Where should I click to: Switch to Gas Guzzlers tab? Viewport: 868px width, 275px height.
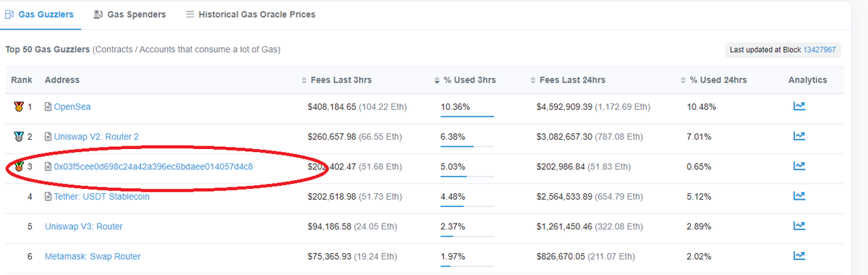39,14
